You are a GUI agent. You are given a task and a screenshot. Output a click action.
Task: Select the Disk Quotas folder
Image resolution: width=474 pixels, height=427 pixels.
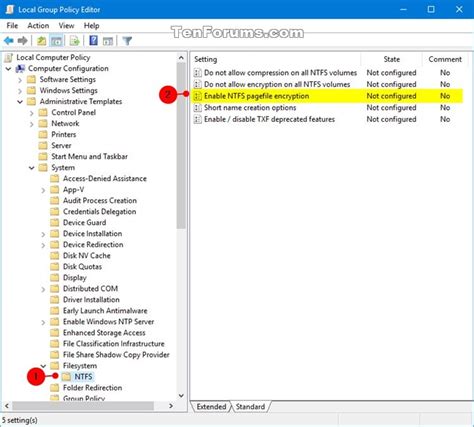click(x=82, y=267)
